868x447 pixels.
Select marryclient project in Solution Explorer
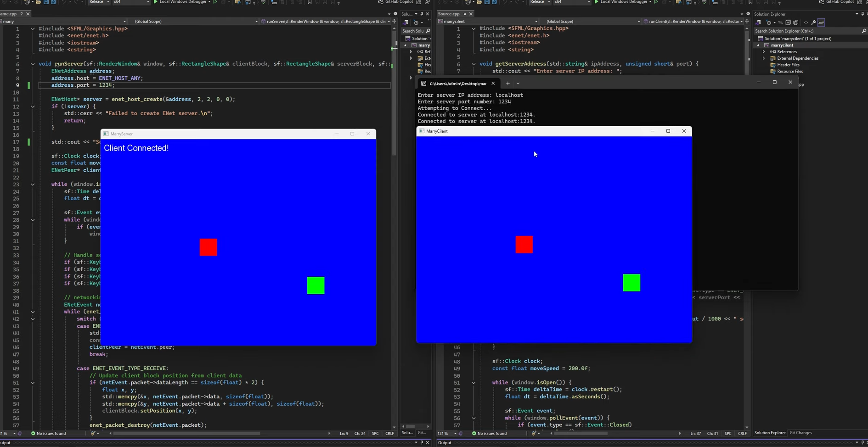782,45
